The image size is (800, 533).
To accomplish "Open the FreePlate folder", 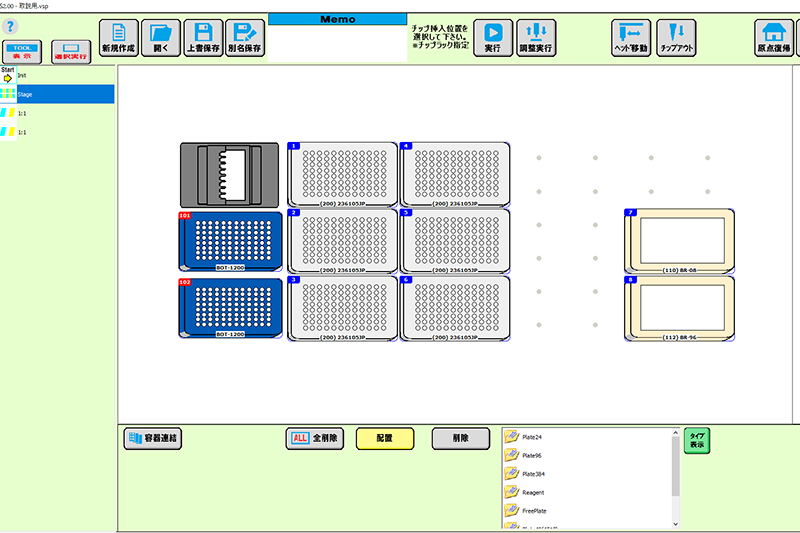I will [x=526, y=511].
